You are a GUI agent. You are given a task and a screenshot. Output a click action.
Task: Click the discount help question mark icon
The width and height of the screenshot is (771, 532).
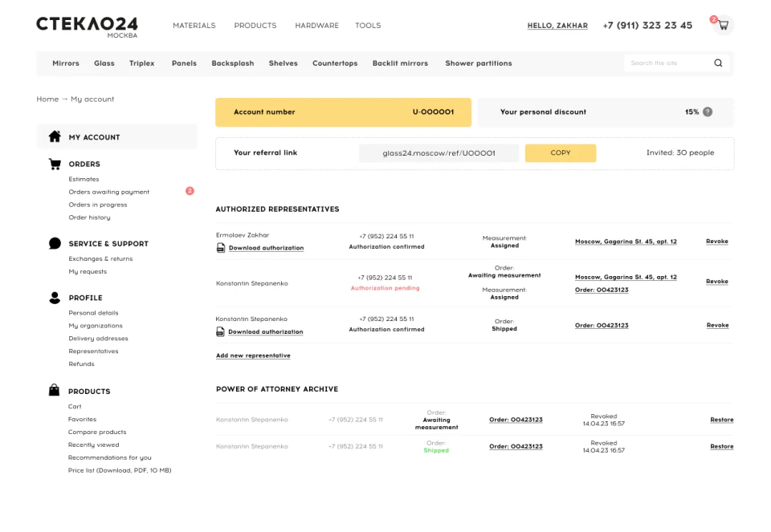tap(708, 112)
